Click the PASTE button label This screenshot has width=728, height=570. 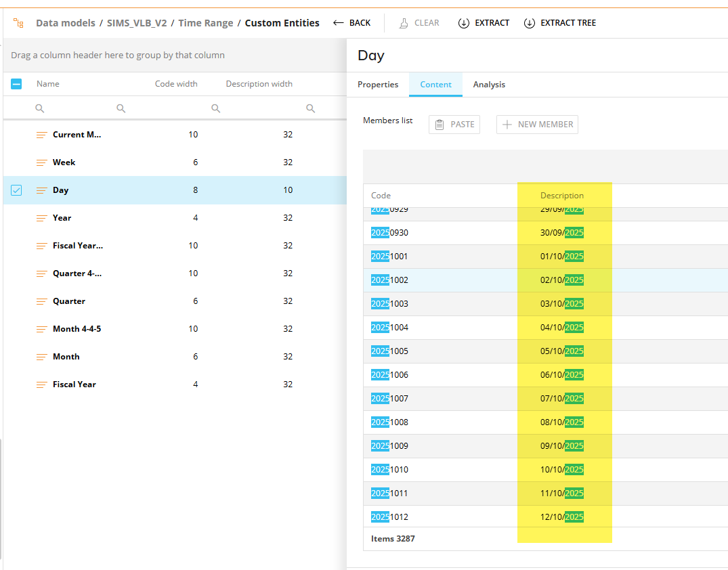(463, 125)
